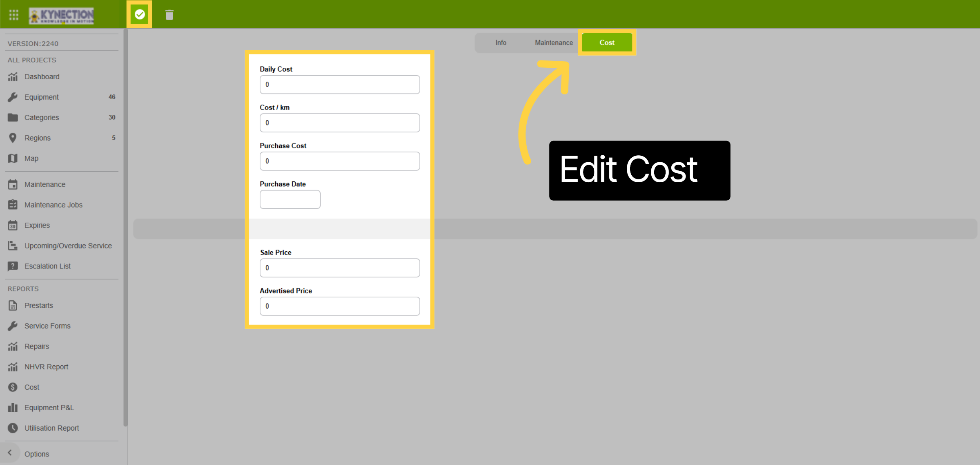Select the Cost tab
This screenshot has height=465, width=980.
tap(607, 42)
